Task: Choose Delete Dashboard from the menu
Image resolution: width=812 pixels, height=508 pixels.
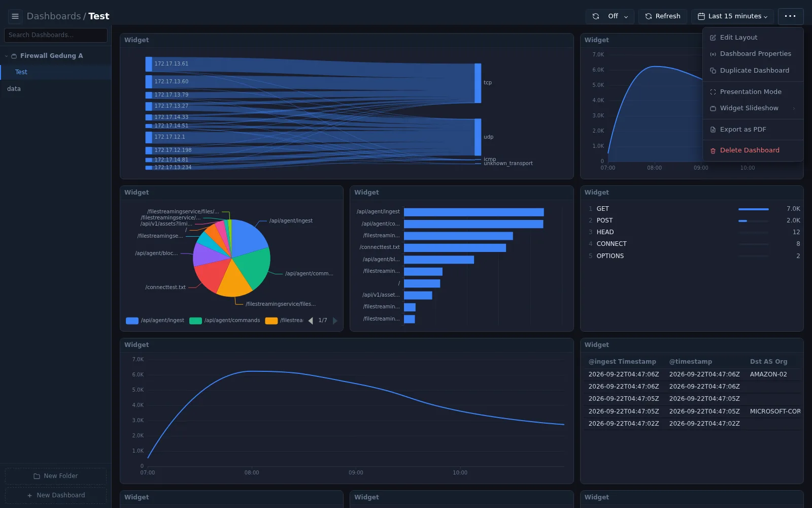Action: (x=753, y=150)
